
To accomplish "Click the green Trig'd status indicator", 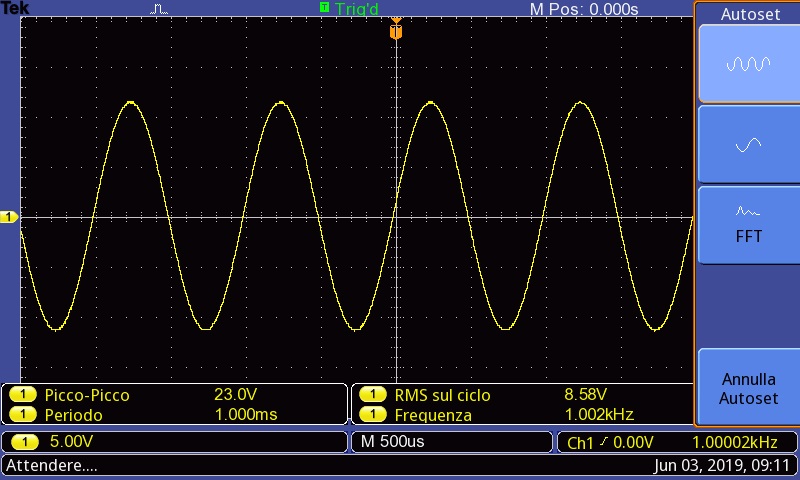I will 349,8.
